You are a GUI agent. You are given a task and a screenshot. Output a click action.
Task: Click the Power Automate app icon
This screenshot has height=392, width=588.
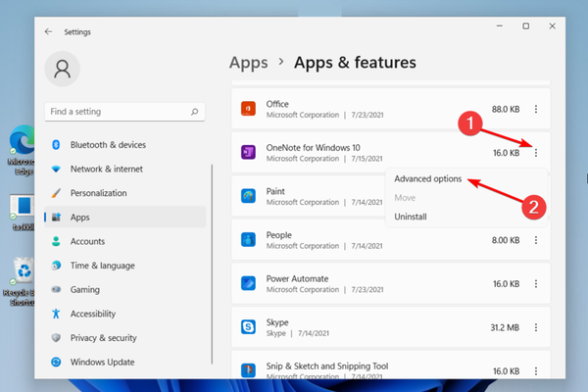pyautogui.click(x=249, y=282)
